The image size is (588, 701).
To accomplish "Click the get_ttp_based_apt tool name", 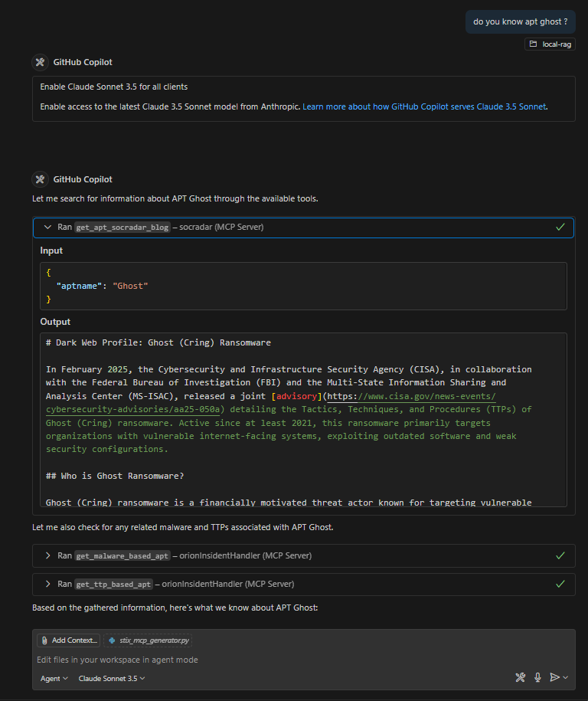I will 113,584.
